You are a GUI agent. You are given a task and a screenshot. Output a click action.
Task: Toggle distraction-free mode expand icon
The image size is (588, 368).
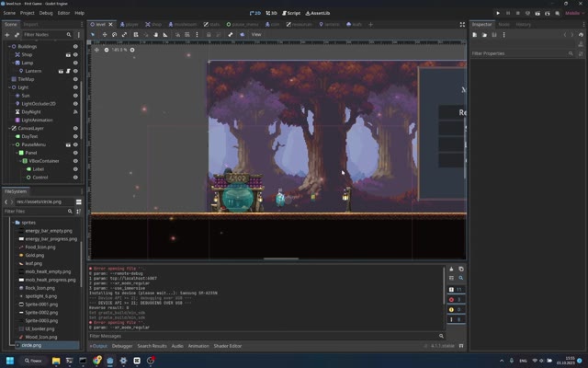(x=462, y=25)
